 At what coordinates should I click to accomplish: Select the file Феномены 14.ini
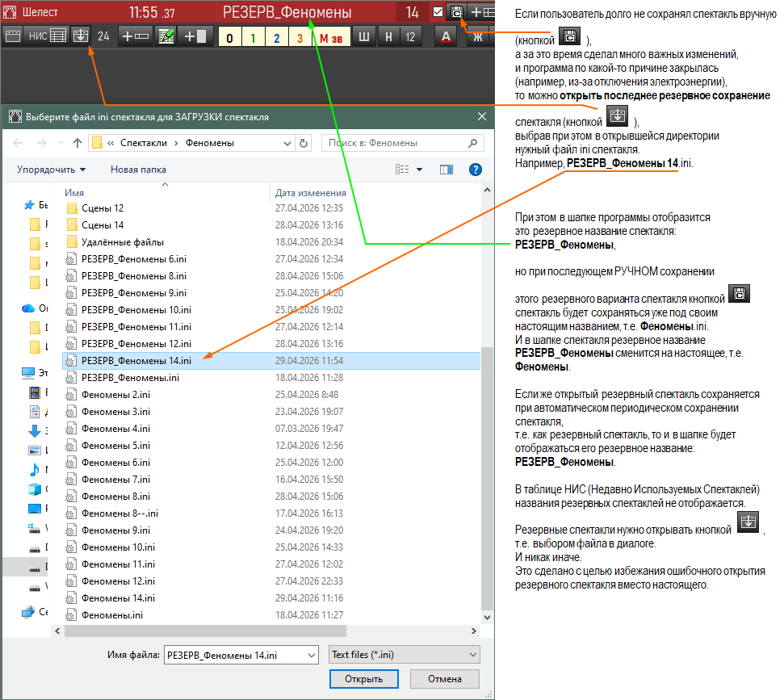(x=118, y=598)
